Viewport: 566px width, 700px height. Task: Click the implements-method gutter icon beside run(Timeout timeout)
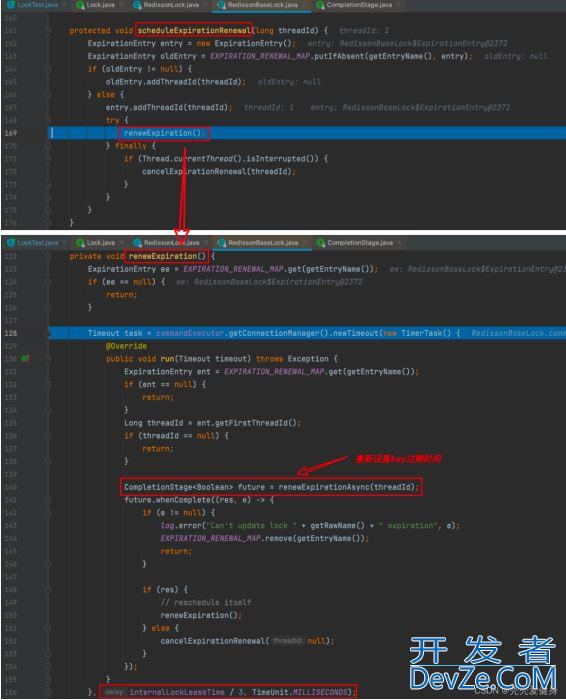pos(25,358)
